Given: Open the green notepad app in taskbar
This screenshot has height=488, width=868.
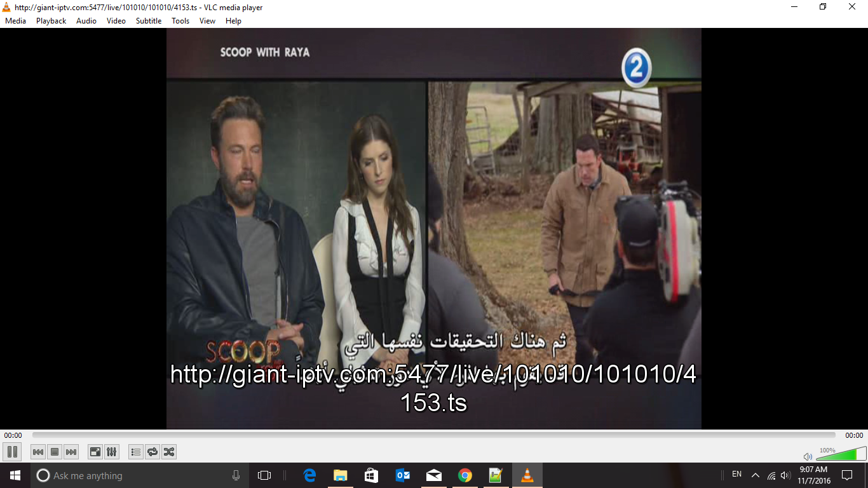Looking at the screenshot, I should click(x=496, y=475).
